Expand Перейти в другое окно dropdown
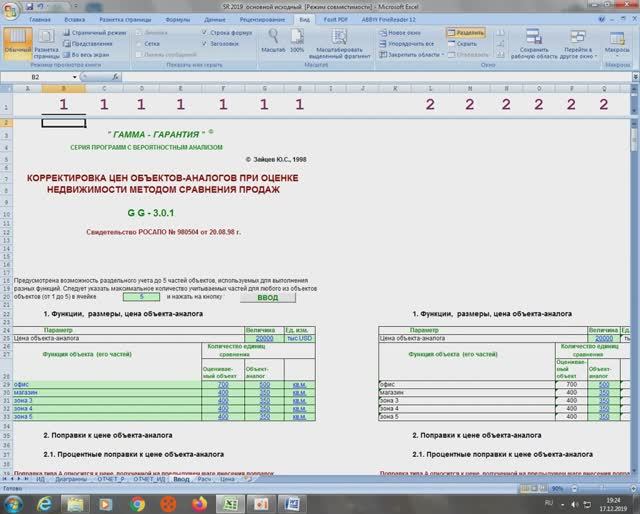 point(578,44)
